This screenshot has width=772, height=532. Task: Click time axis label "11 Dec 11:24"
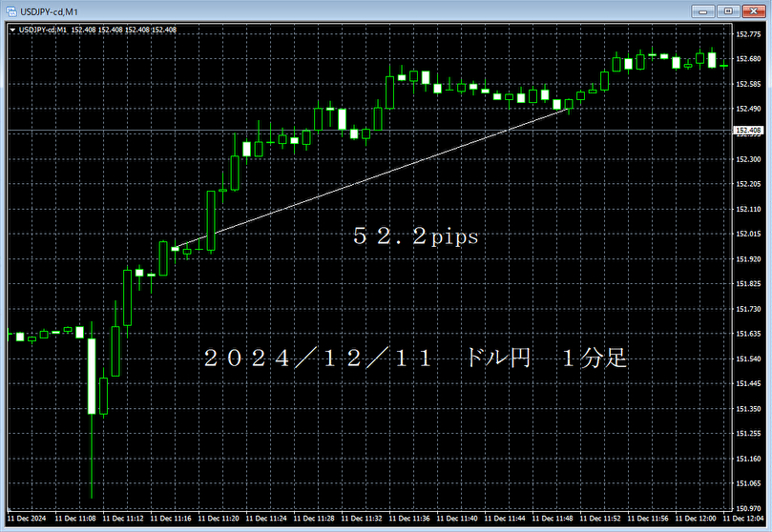point(266,519)
